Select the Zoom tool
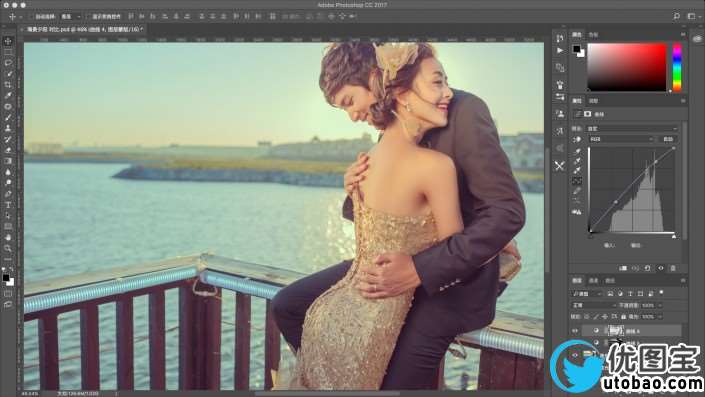The height and width of the screenshot is (397, 705). 8,248
